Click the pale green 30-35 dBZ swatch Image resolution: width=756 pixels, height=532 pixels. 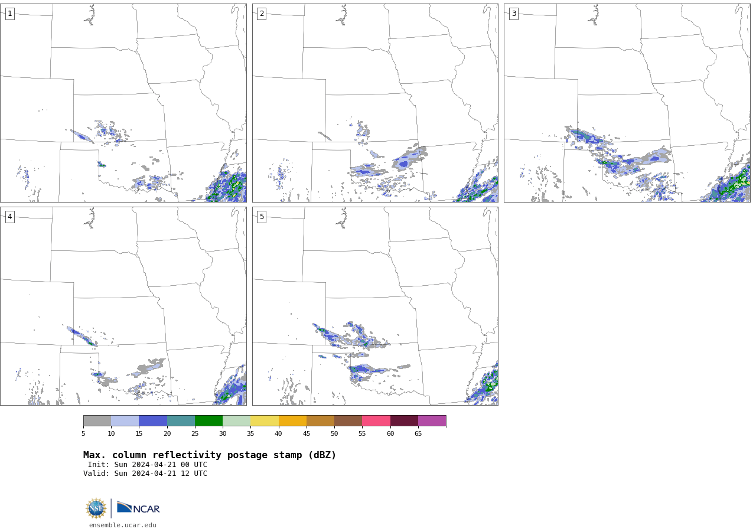[x=236, y=421]
